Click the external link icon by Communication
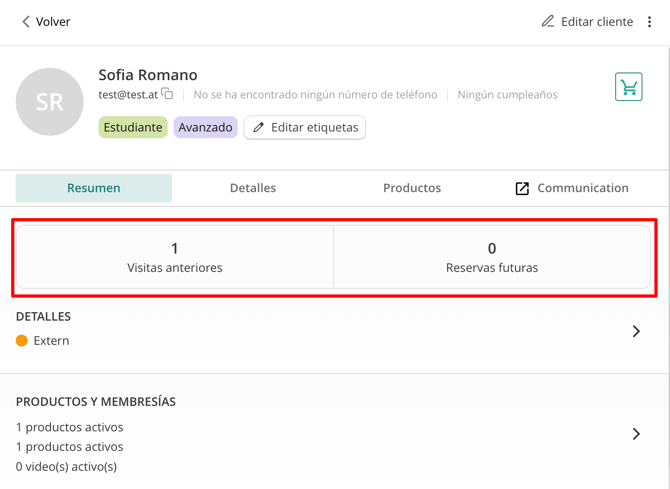This screenshot has width=670, height=489. [522, 188]
